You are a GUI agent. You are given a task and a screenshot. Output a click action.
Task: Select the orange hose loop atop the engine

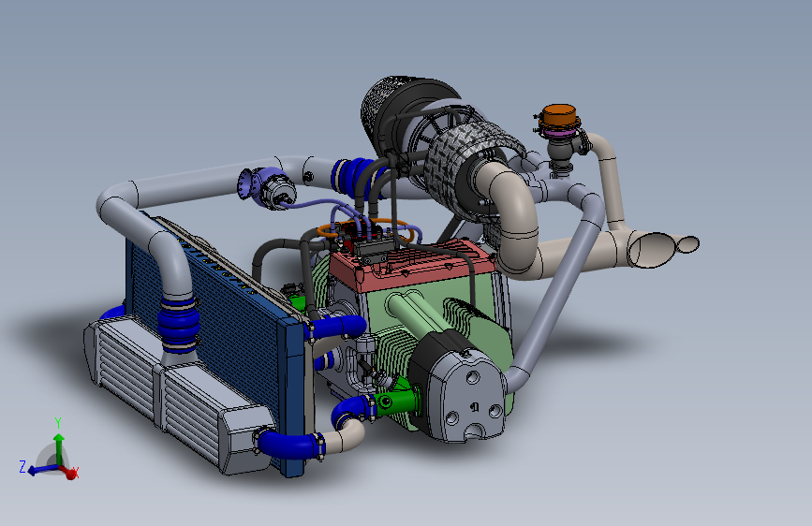coord(365,228)
